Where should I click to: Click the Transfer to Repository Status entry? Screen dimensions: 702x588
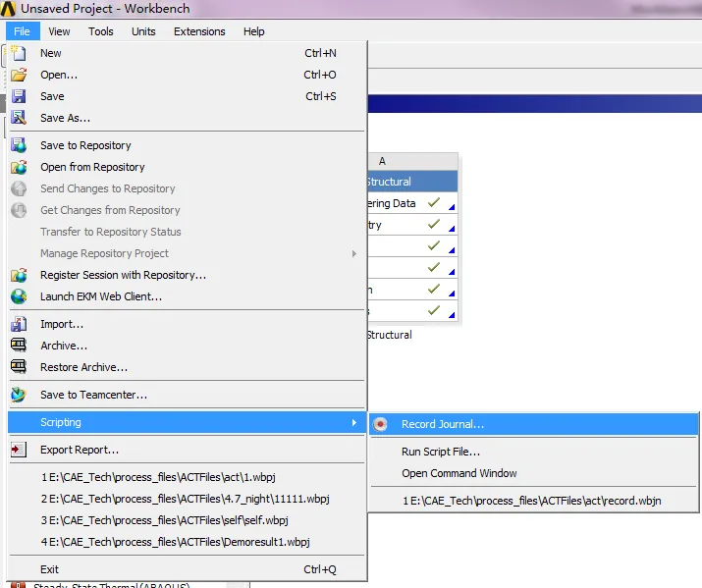click(x=188, y=232)
